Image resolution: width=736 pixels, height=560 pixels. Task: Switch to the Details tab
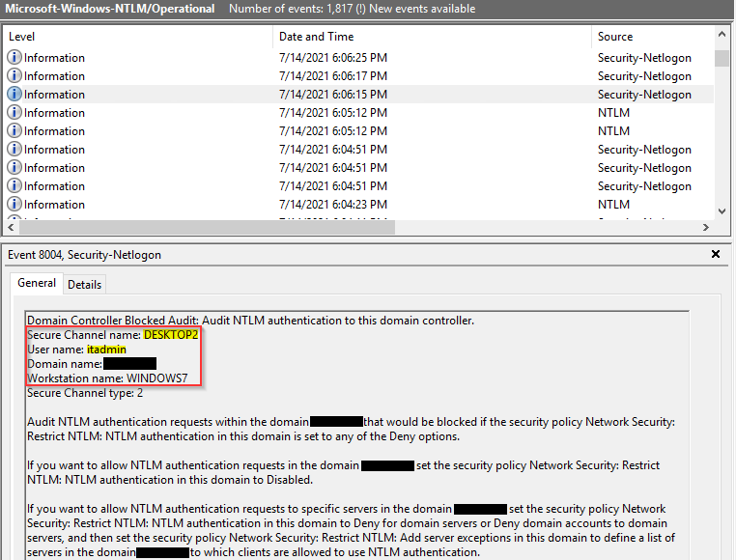pyautogui.click(x=84, y=285)
